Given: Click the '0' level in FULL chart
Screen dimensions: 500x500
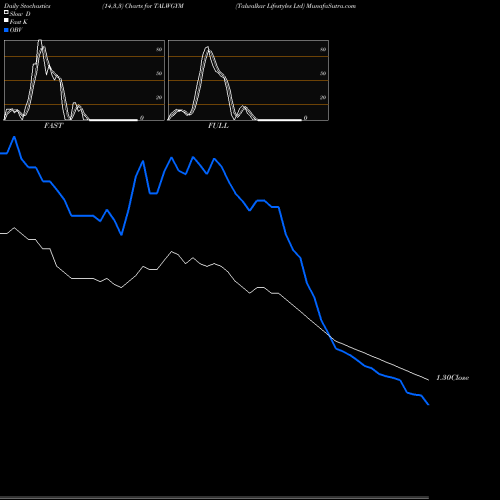Looking at the screenshot, I should click(x=305, y=118).
